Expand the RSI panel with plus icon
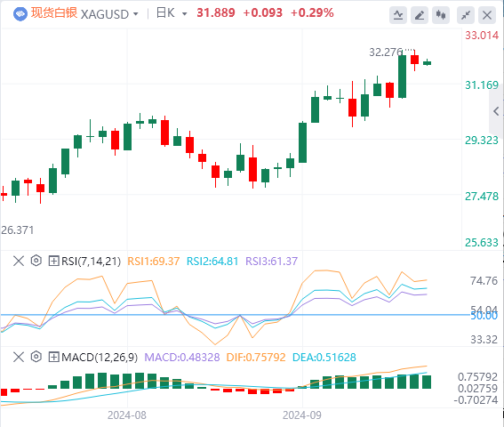The width and height of the screenshot is (504, 427). [x=53, y=261]
